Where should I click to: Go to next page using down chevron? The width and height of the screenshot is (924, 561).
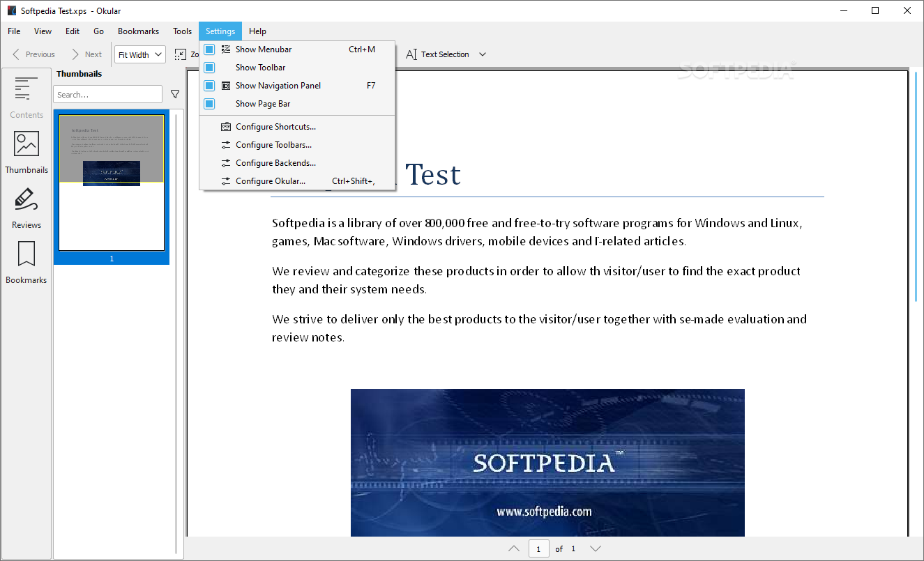click(596, 548)
